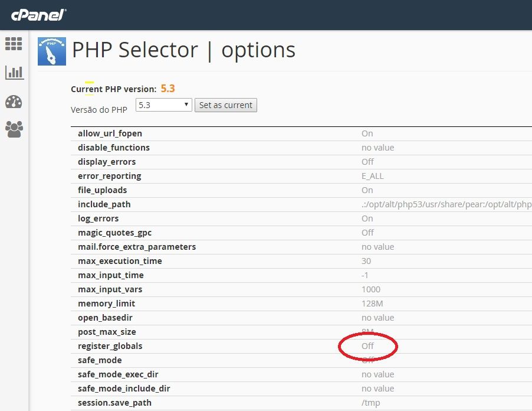Click the max_input_vars value 1000

tap(371, 289)
